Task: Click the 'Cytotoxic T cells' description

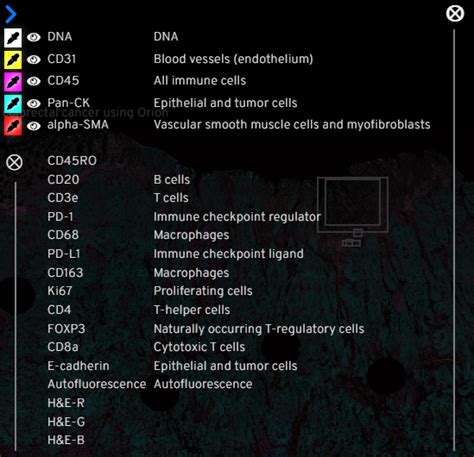Action: 199,347
